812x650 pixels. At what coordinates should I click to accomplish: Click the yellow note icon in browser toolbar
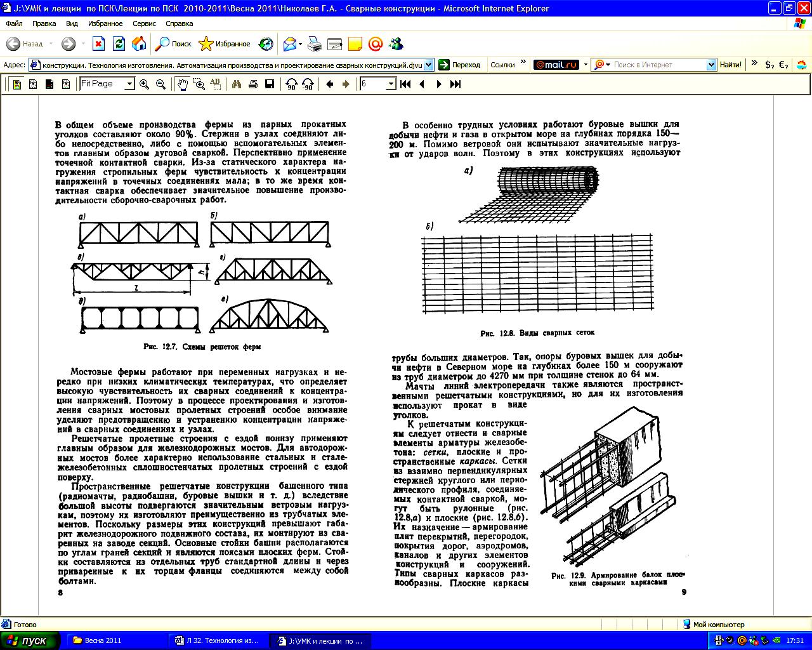(x=355, y=44)
